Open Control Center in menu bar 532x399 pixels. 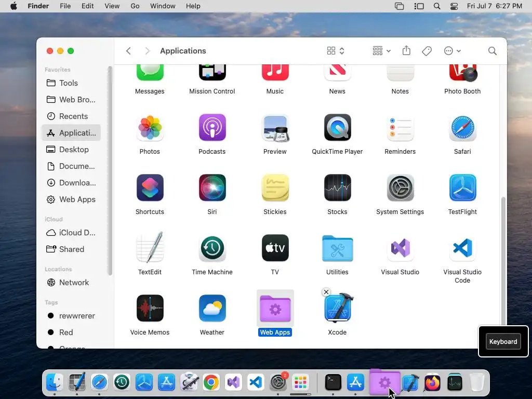click(454, 6)
